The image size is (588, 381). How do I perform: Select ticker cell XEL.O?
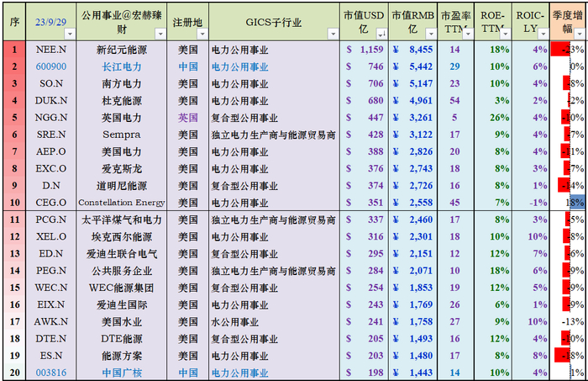click(x=51, y=236)
